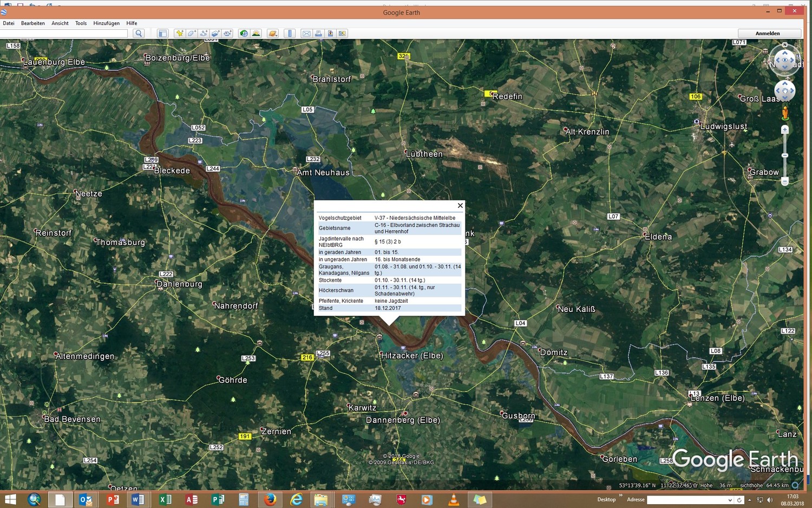The width and height of the screenshot is (812, 508).
Task: Open Firefox from the taskbar
Action: pos(270,499)
